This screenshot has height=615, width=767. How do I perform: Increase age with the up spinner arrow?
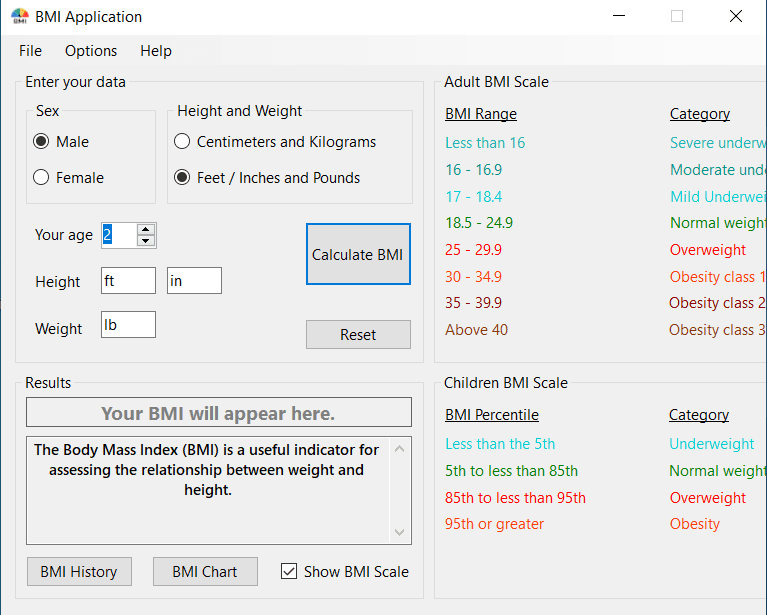pos(146,229)
